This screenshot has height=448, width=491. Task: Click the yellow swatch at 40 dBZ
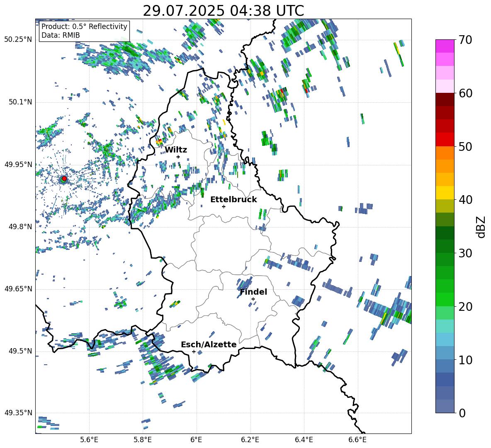coord(445,193)
